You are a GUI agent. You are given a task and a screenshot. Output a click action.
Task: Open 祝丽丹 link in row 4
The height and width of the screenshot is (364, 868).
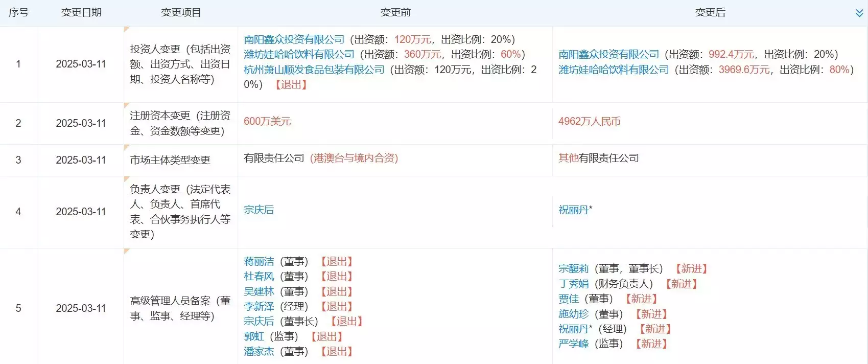[574, 210]
